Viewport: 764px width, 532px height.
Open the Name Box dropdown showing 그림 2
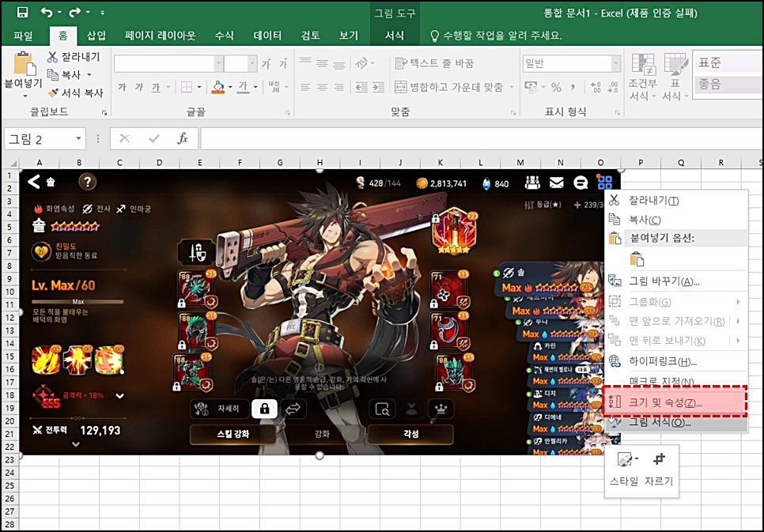[78, 139]
